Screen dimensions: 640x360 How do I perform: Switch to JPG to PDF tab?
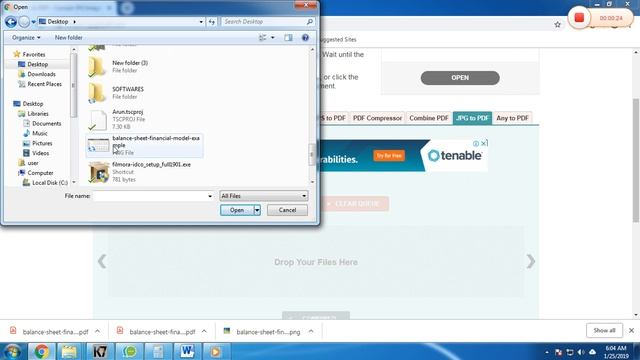click(x=472, y=118)
